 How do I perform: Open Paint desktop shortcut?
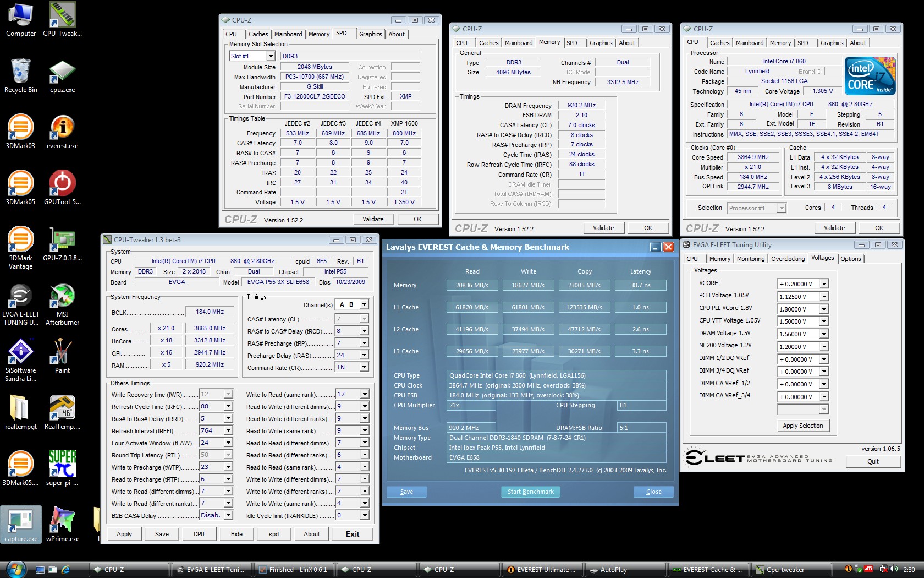point(62,357)
